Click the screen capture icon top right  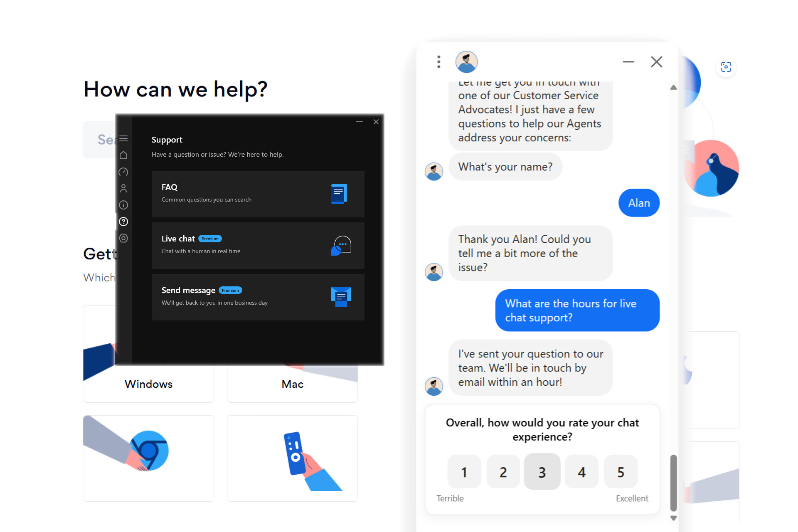click(726, 67)
